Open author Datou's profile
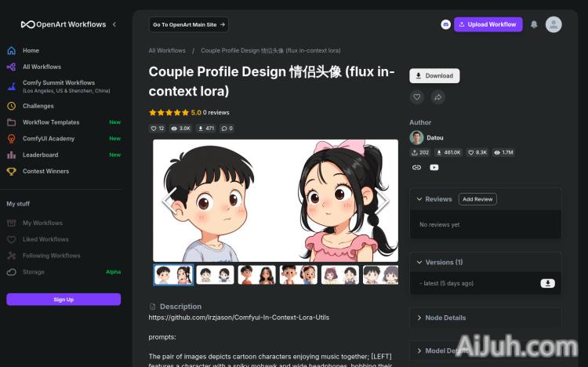This screenshot has height=367, width=588. (435, 138)
